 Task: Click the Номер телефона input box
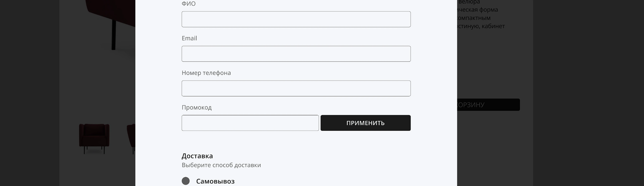click(x=296, y=88)
